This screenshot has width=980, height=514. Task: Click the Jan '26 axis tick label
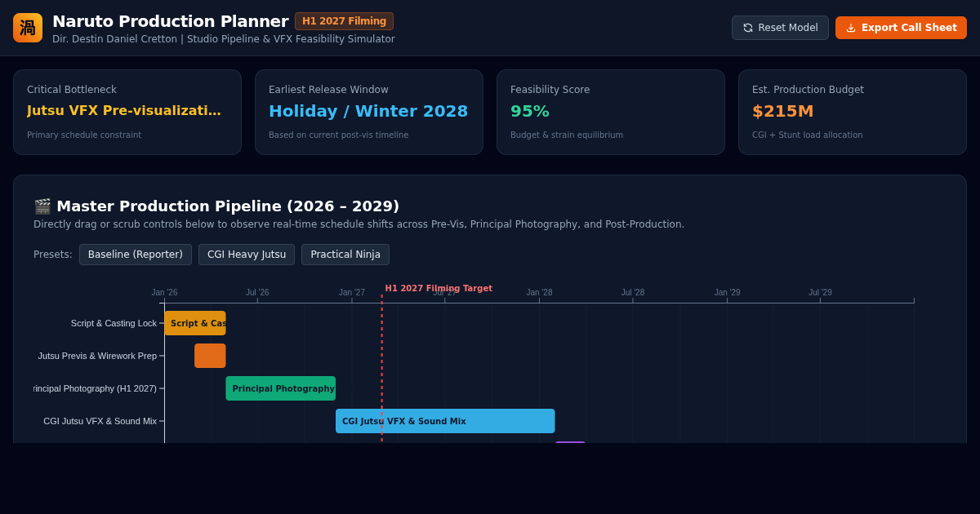pyautogui.click(x=164, y=293)
